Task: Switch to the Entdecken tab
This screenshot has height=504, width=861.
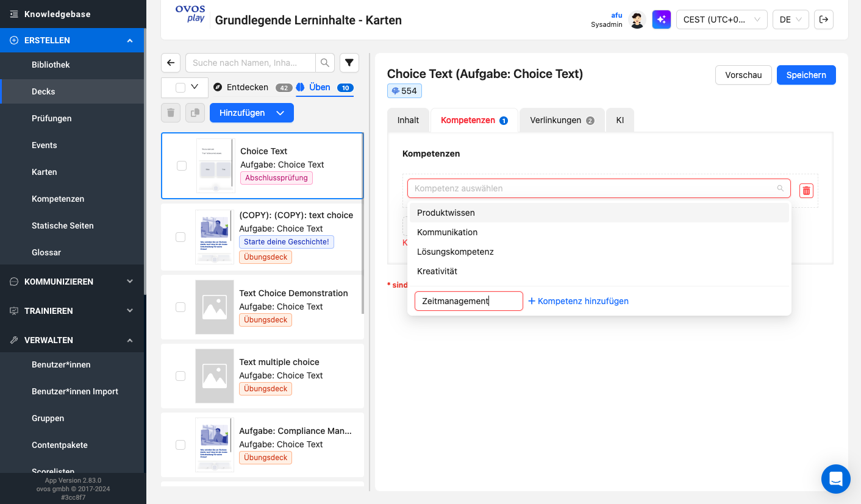Action: 252,87
